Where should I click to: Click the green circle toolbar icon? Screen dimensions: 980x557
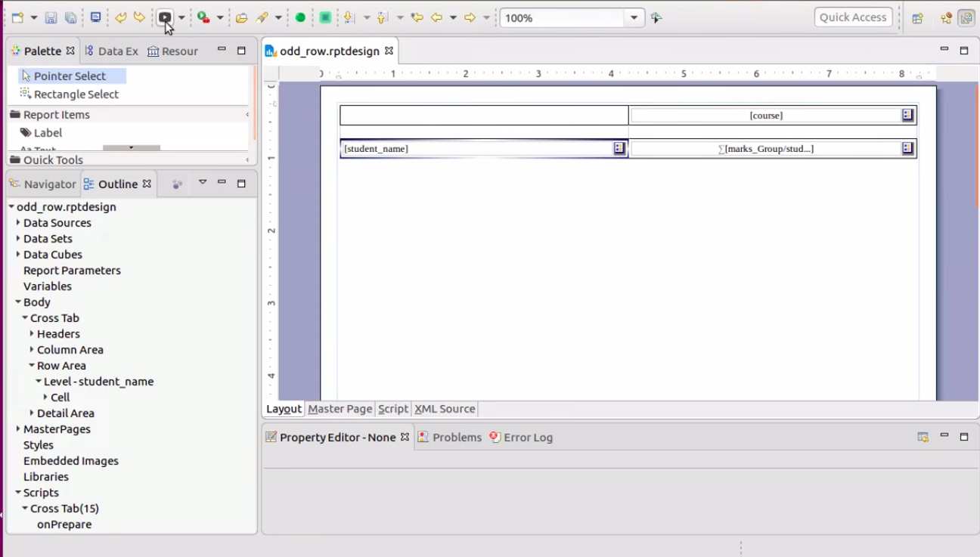pyautogui.click(x=300, y=17)
